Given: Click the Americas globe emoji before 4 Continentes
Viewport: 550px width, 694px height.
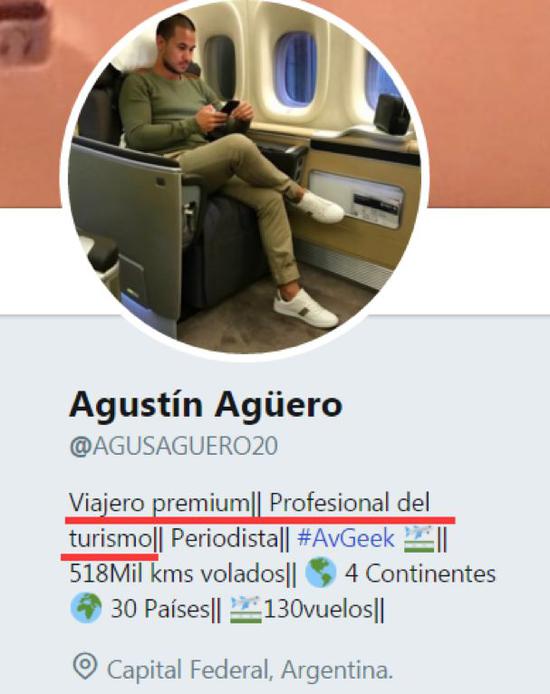Looking at the screenshot, I should click(x=321, y=574).
